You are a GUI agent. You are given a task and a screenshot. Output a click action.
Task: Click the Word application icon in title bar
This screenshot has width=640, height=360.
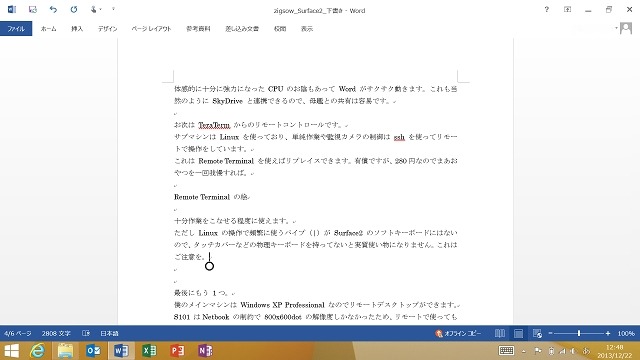12,9
